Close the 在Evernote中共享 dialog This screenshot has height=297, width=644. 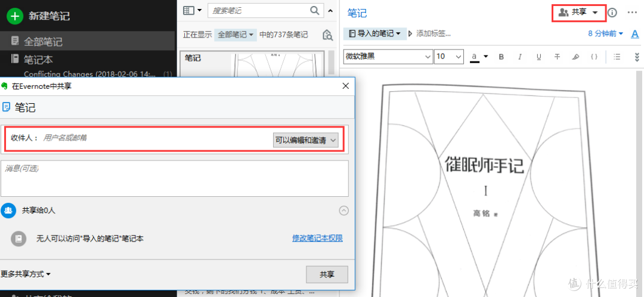click(346, 86)
